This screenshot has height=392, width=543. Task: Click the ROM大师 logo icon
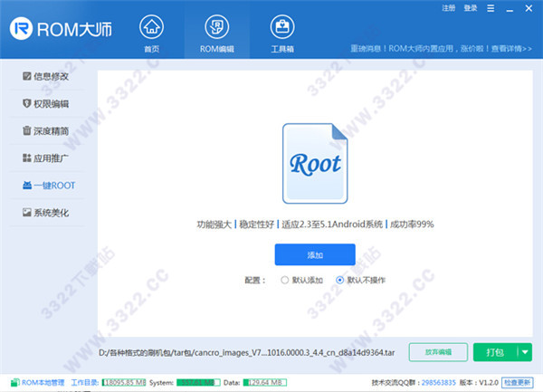pyautogui.click(x=21, y=28)
